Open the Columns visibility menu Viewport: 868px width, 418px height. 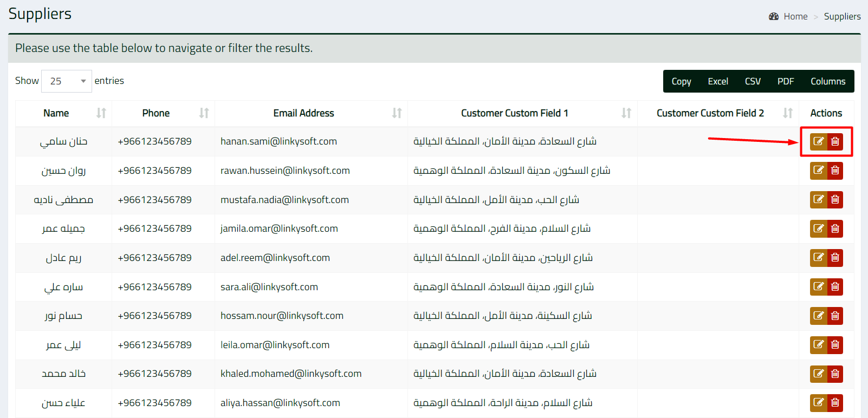tap(828, 81)
